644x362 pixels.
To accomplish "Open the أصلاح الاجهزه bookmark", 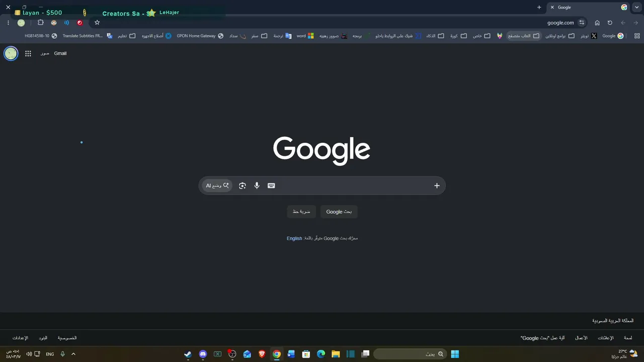I will coord(157,36).
